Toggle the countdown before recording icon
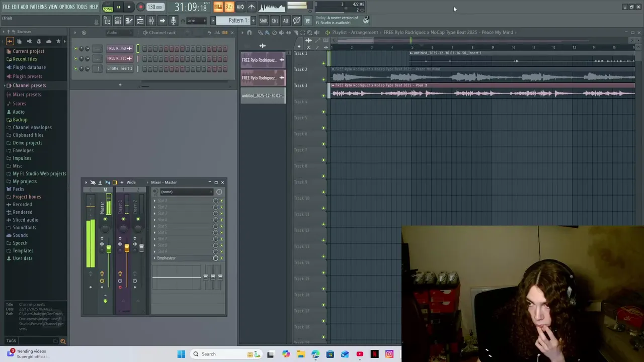Viewport: 644px width, 362px height. pos(229,7)
